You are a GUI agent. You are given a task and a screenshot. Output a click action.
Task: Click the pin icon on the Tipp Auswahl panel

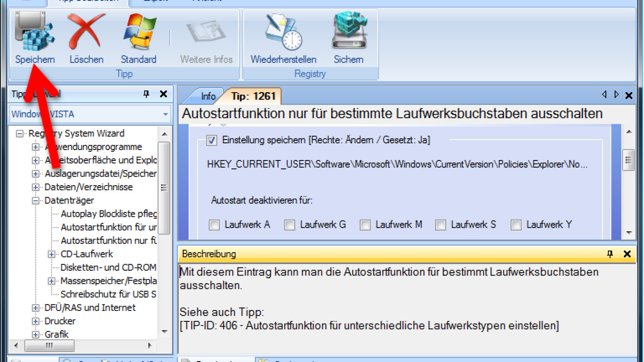[147, 94]
